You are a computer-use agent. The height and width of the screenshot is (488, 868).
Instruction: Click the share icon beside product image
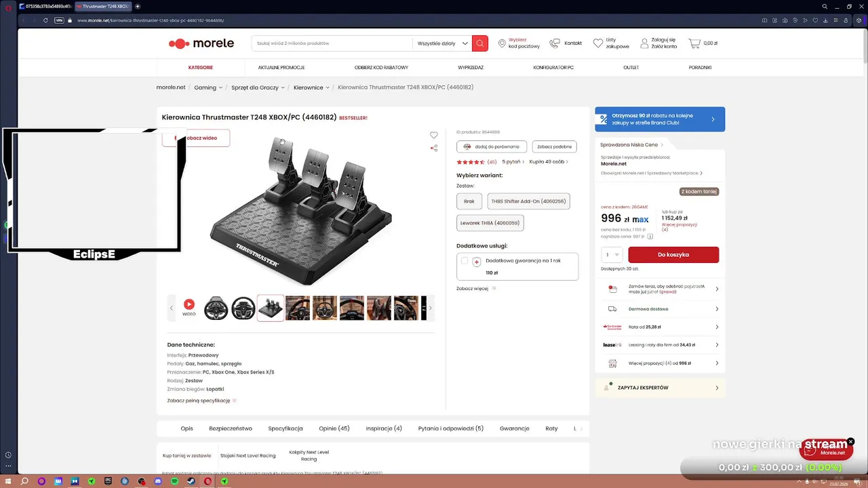pos(434,148)
